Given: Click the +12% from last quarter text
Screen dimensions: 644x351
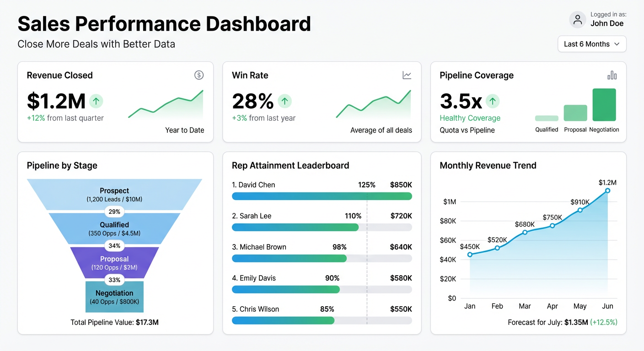Looking at the screenshot, I should [65, 118].
